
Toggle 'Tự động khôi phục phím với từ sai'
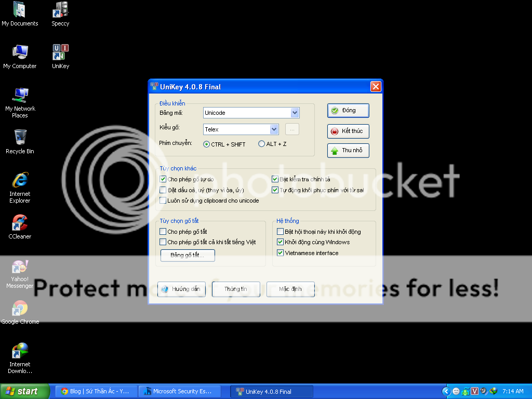pos(275,190)
